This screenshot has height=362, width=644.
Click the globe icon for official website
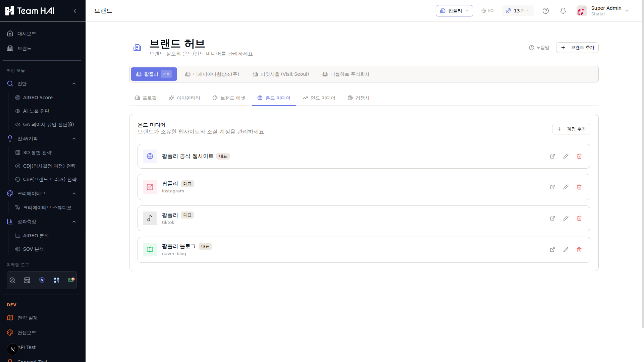pos(150,156)
